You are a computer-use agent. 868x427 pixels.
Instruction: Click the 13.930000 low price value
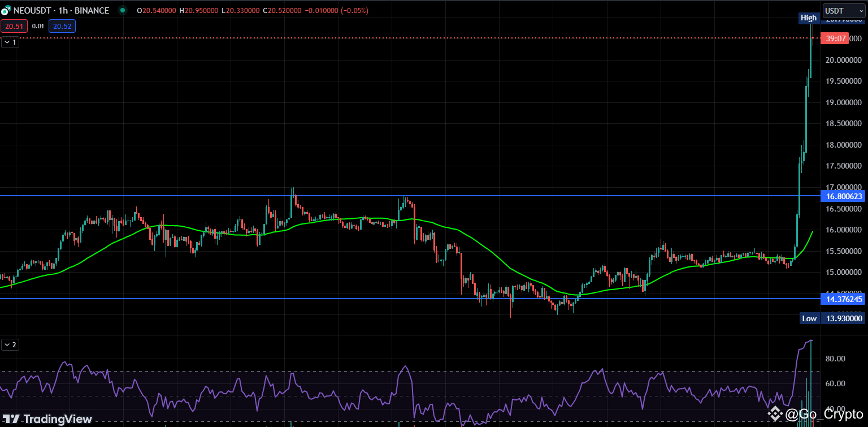[x=842, y=318]
